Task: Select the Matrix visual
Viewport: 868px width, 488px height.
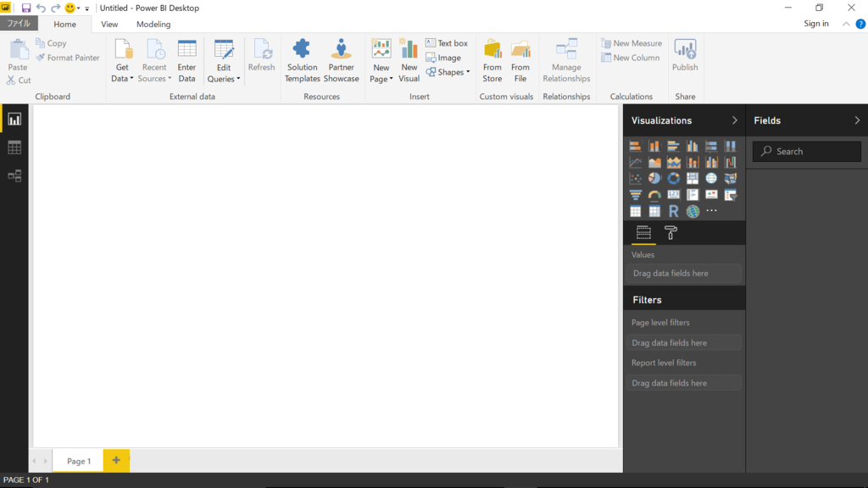Action: click(654, 211)
